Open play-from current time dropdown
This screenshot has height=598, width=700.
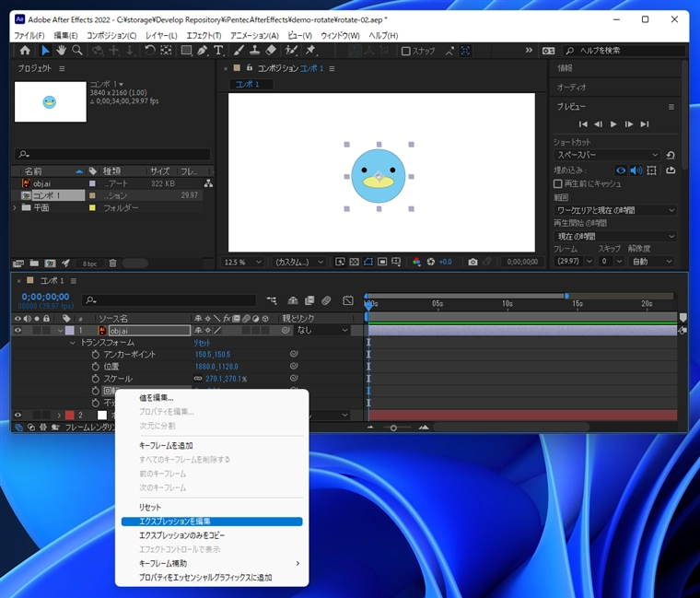615,236
